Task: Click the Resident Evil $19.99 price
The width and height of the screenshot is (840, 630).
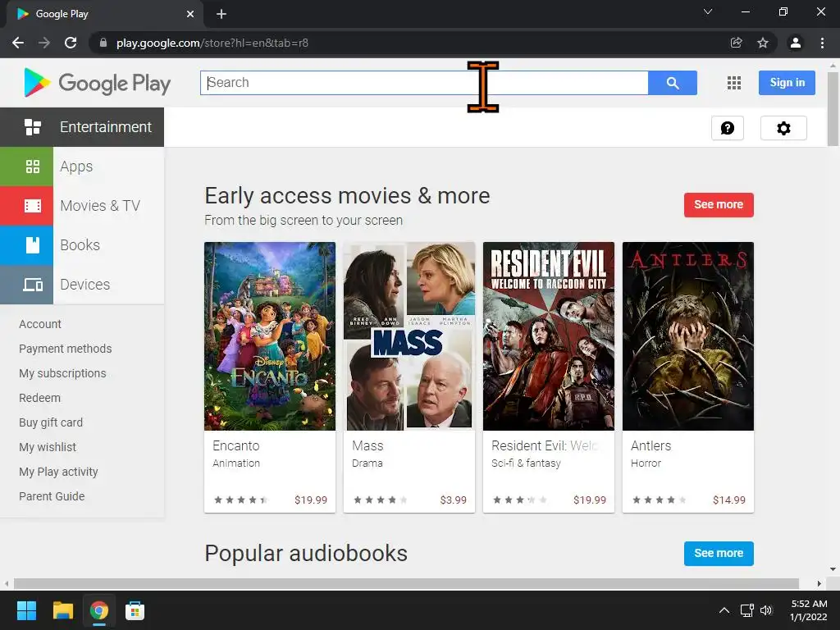Action: [x=589, y=500]
